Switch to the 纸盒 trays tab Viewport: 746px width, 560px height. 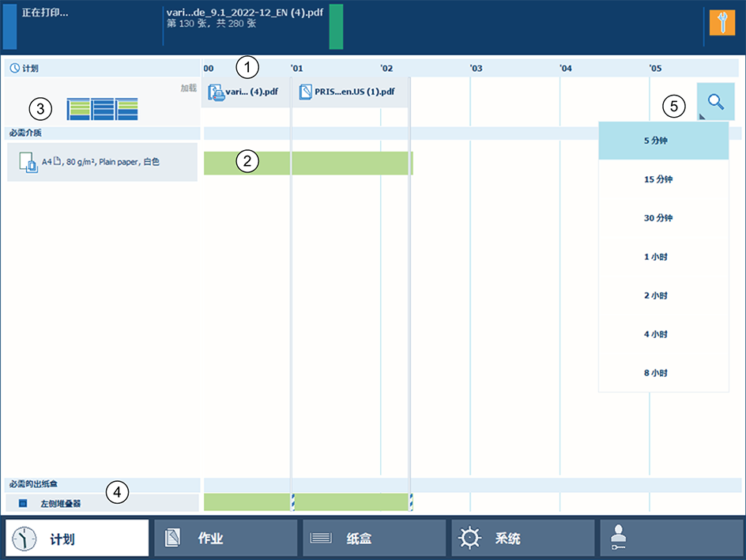[x=374, y=538]
